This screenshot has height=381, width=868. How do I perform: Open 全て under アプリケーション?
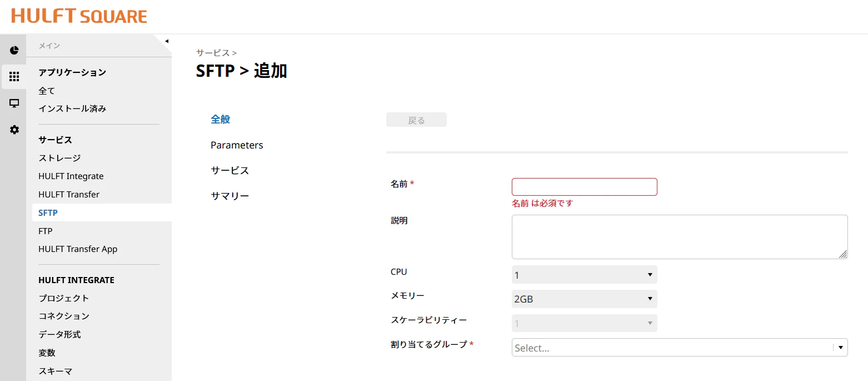(x=47, y=91)
